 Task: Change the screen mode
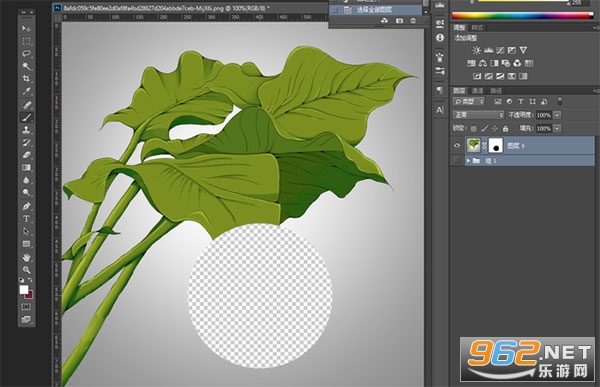point(26,319)
